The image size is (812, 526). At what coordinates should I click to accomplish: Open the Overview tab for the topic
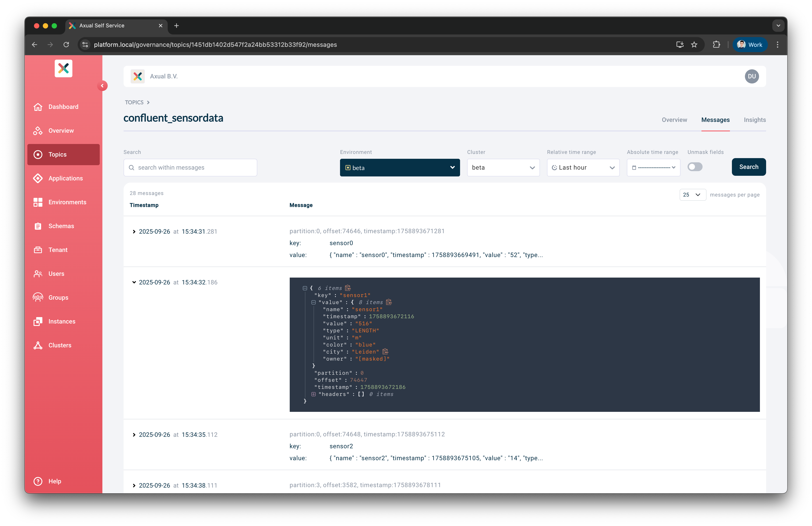click(x=674, y=120)
